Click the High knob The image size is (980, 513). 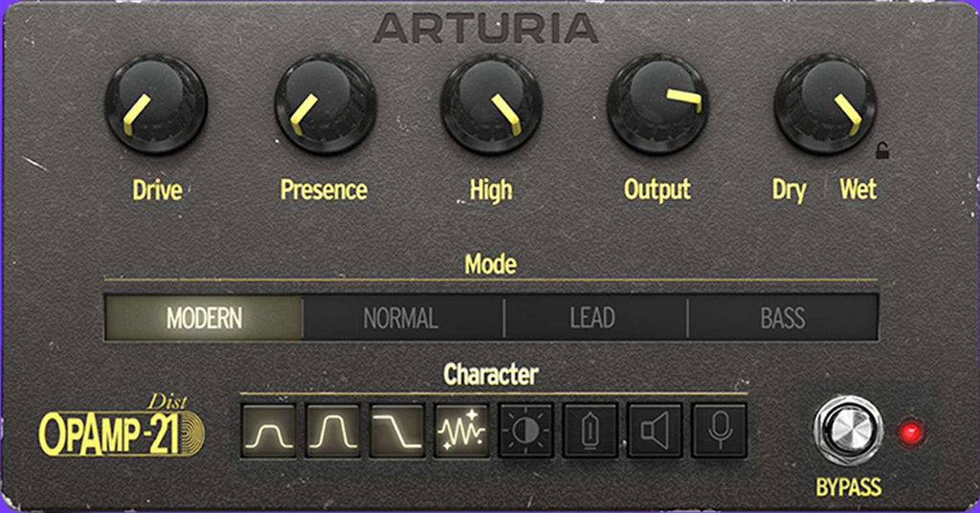tap(491, 103)
